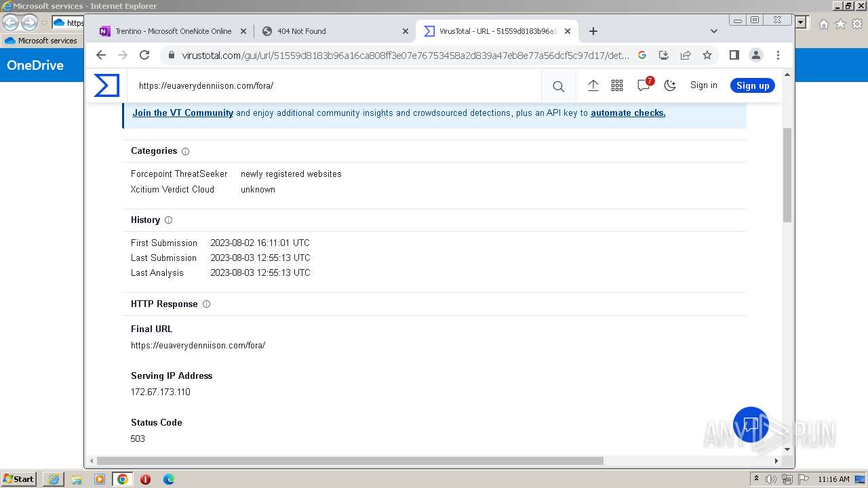The height and width of the screenshot is (488, 868).
Task: Click the Sign up button
Action: click(753, 85)
